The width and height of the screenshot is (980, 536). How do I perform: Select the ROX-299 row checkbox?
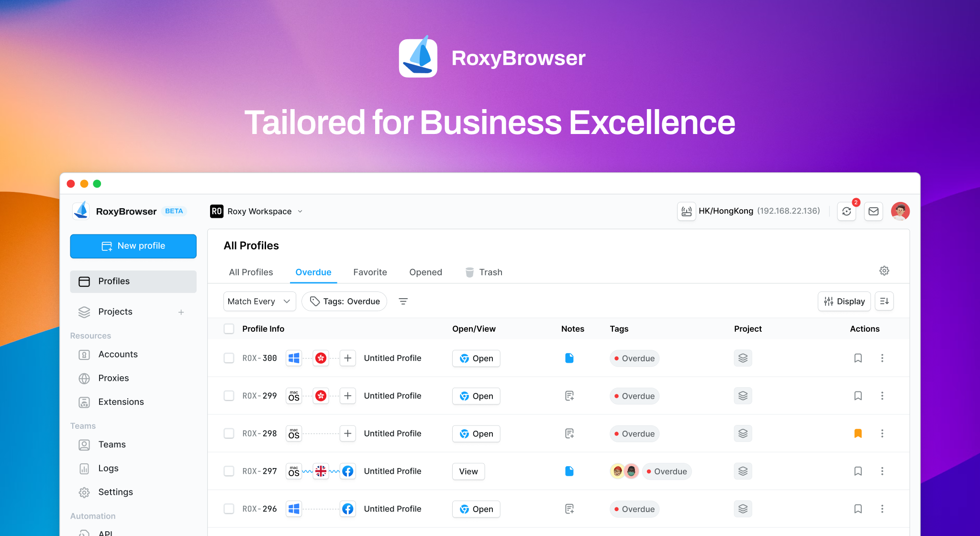click(x=229, y=396)
